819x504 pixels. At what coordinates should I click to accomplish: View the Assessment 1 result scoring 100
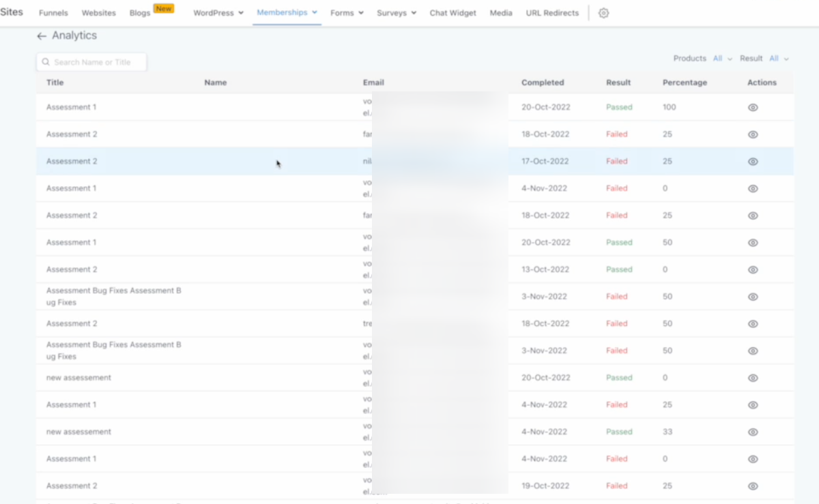tap(753, 108)
